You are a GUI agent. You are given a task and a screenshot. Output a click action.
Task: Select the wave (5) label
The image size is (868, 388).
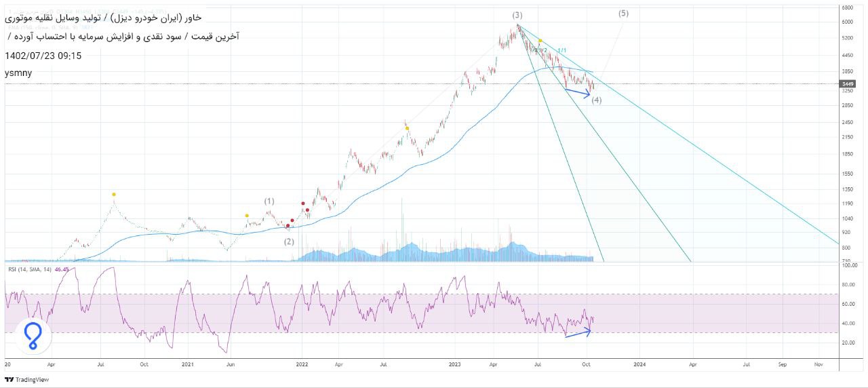click(x=623, y=13)
